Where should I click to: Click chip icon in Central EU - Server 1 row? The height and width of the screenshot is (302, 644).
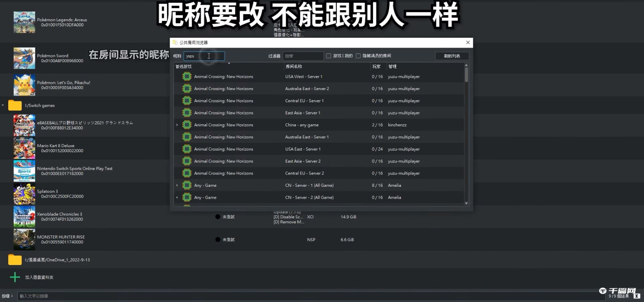187,101
